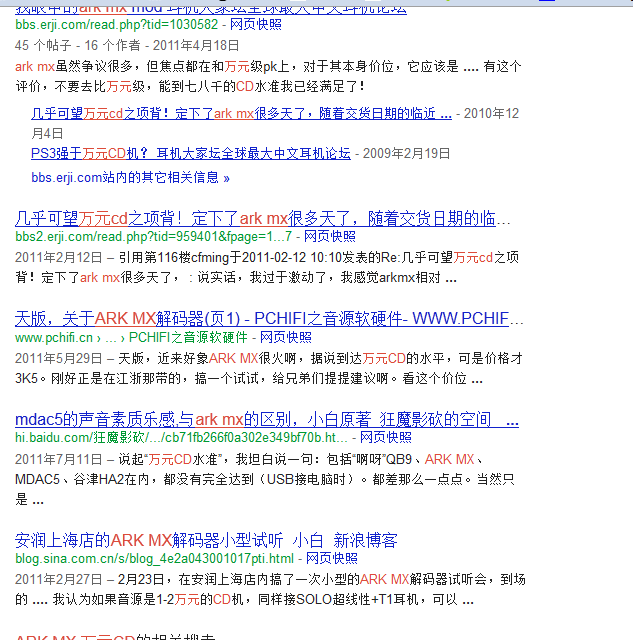Click URL text www.pchifi.cn
The image size is (633, 640).
click(54, 338)
